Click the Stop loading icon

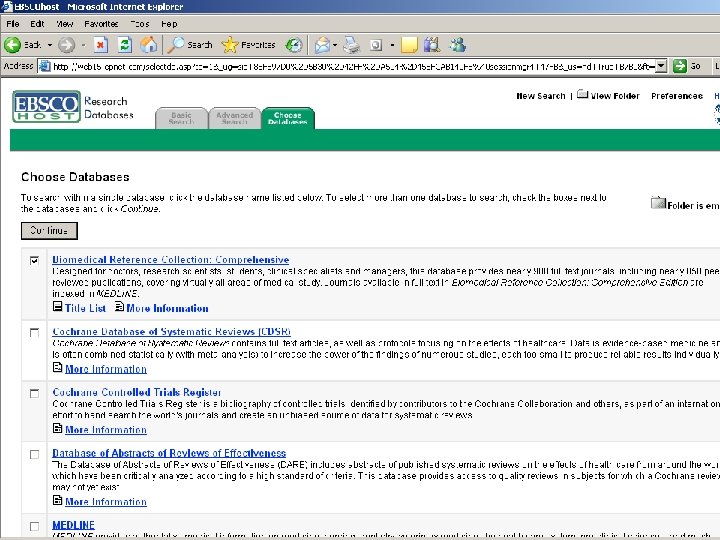(101, 45)
